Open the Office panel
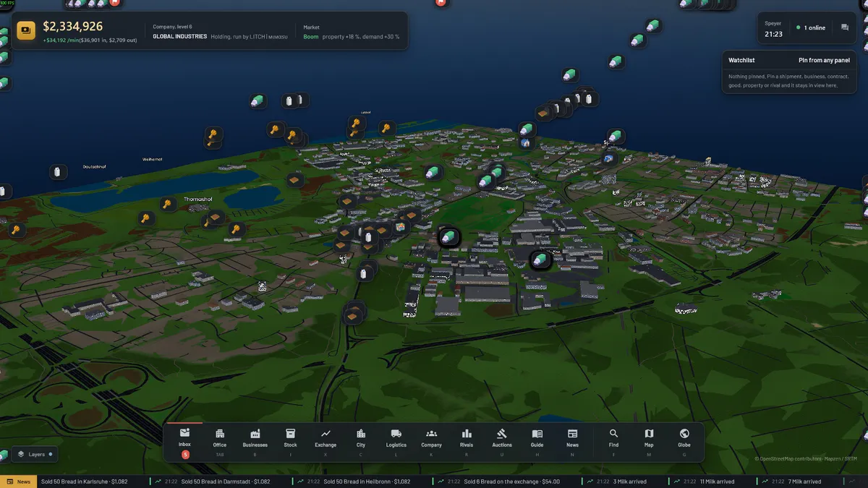This screenshot has width=868, height=488. click(x=220, y=442)
